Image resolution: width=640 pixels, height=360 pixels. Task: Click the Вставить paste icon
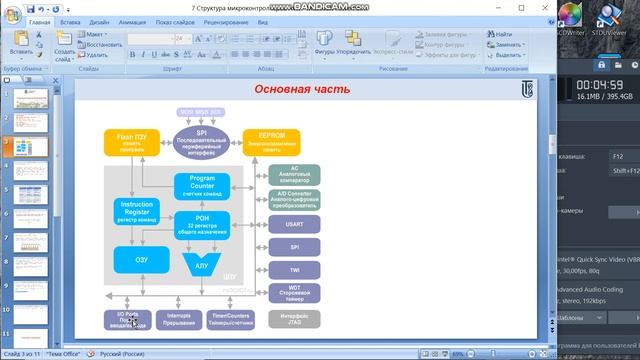(21, 39)
